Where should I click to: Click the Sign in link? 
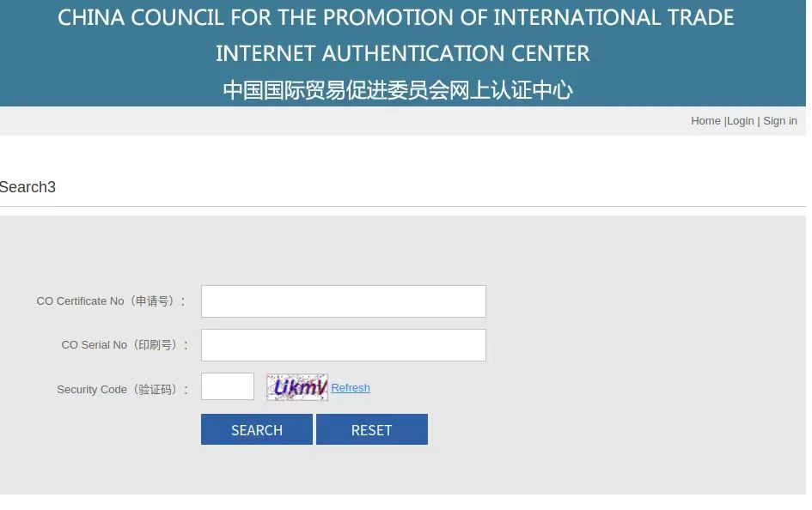[x=780, y=121]
